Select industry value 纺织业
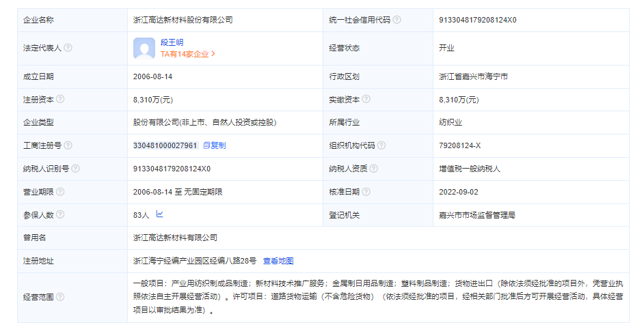 [450, 122]
